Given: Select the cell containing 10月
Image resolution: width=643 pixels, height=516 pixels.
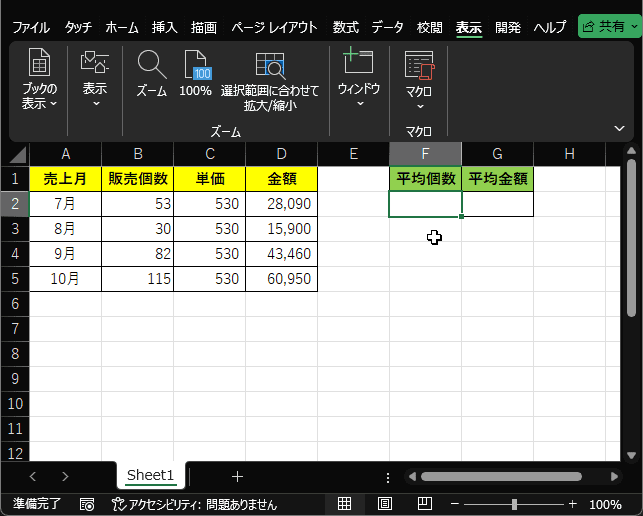Looking at the screenshot, I should [x=65, y=279].
